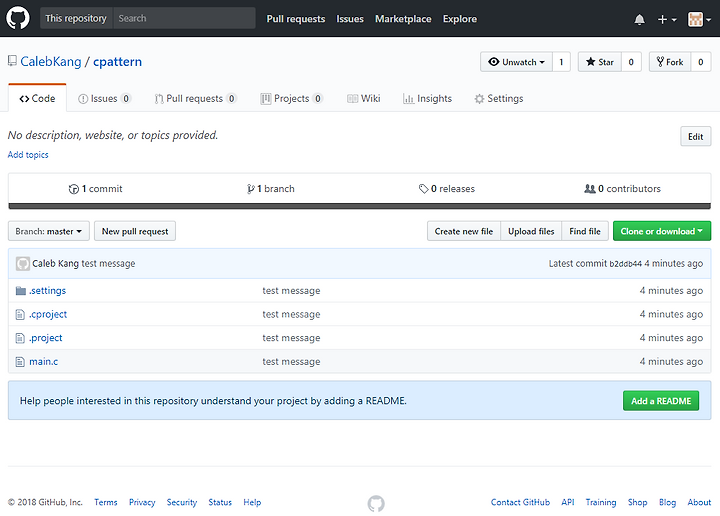Click the GitHub Octocat logo in header
The width and height of the screenshot is (720, 516).
click(18, 18)
